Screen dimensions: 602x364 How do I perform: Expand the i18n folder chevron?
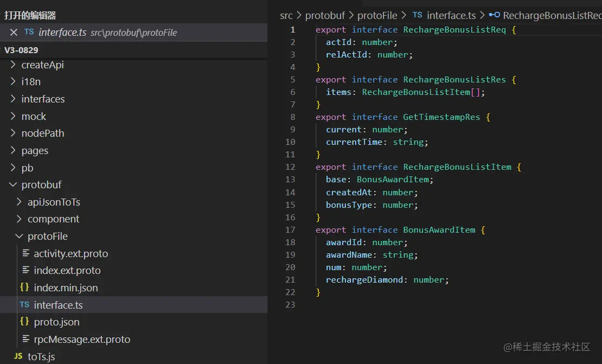[x=13, y=81]
